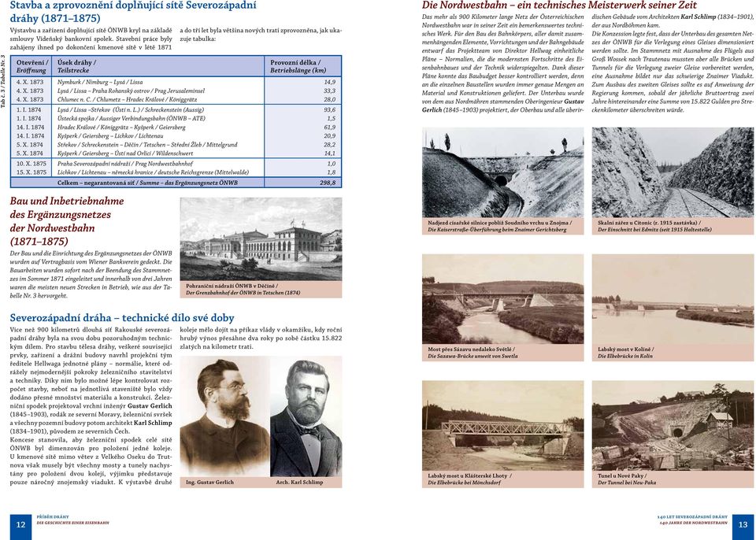
Task: Click the bold name 'Karl Schlimp' in German text
Action: (x=698, y=17)
